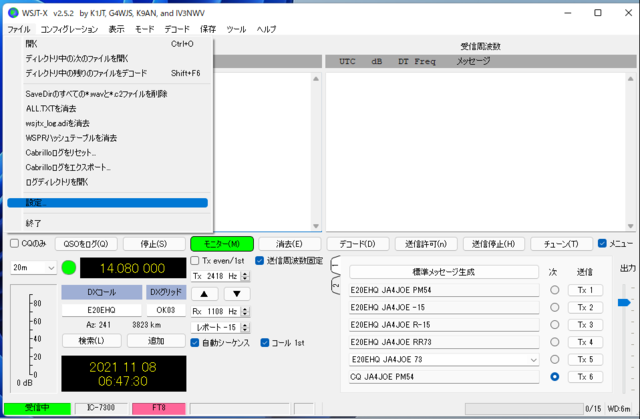Uncheck the メニュー checkbox
This screenshot has height=419, width=640.
coord(602,243)
